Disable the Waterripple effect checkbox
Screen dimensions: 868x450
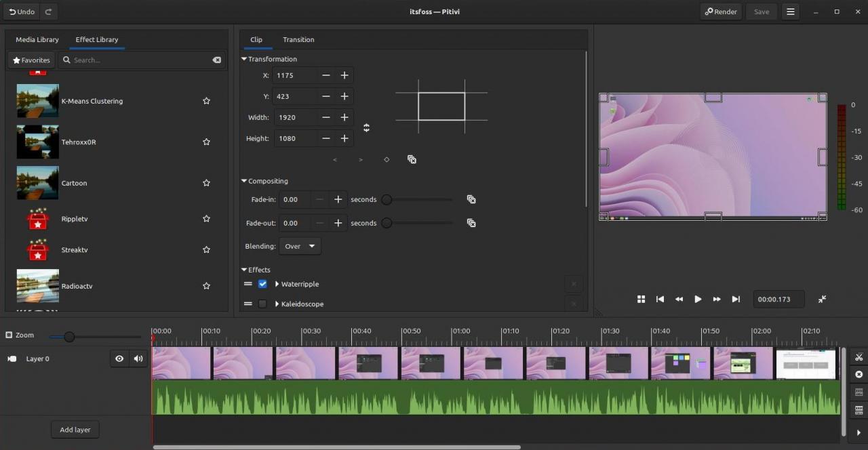[262, 284]
